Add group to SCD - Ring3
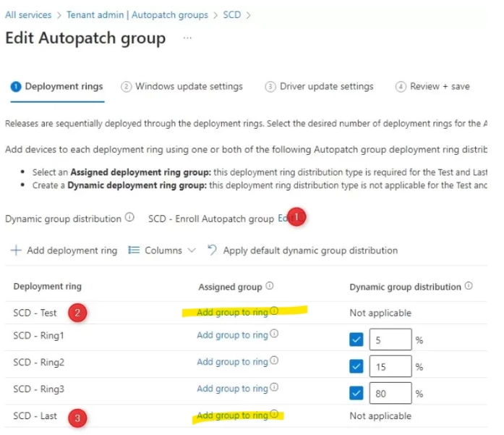This screenshot has height=435, width=504. [x=232, y=389]
